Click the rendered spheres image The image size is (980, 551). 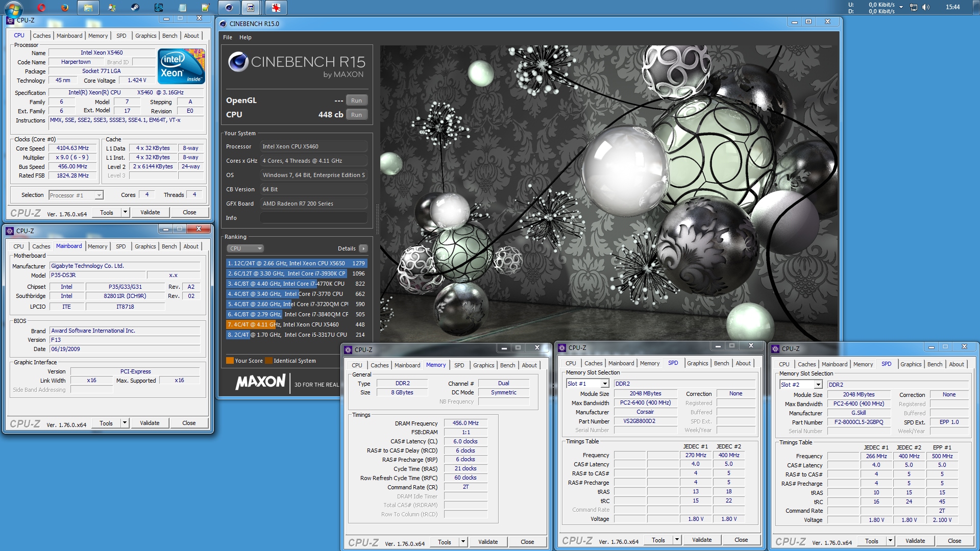click(x=608, y=193)
